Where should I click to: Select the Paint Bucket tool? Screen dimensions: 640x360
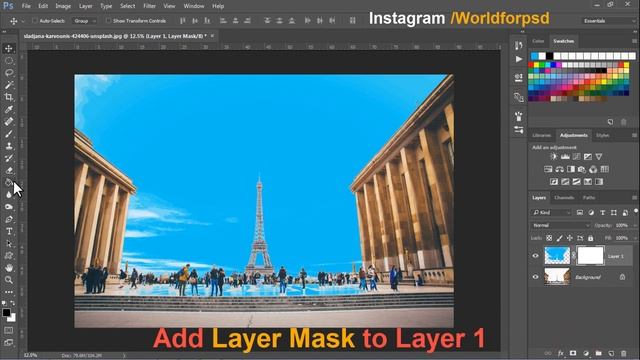[x=9, y=182]
